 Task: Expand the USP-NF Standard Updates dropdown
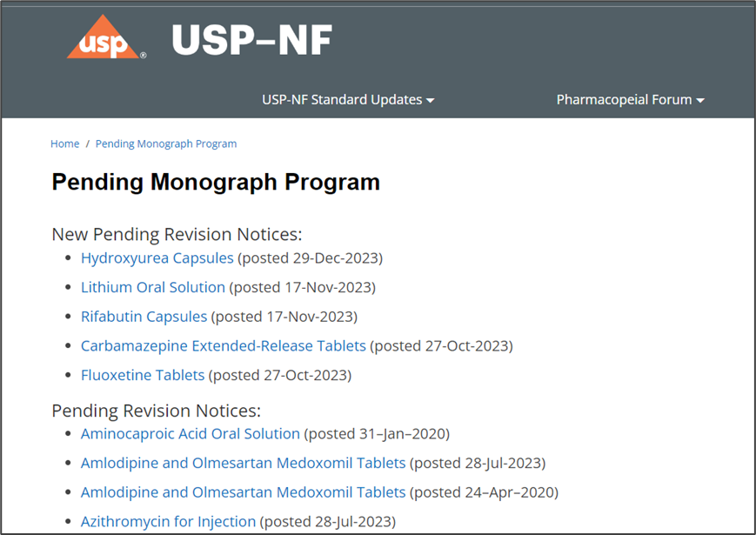tap(341, 100)
